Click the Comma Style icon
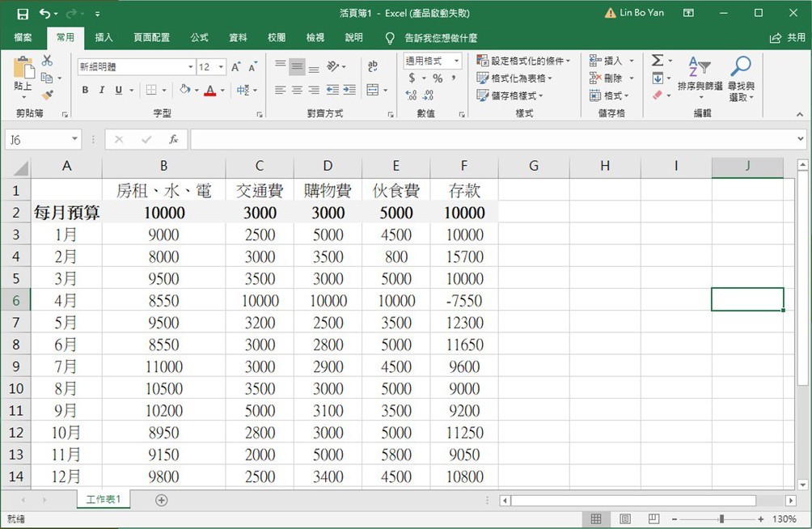 pyautogui.click(x=454, y=78)
